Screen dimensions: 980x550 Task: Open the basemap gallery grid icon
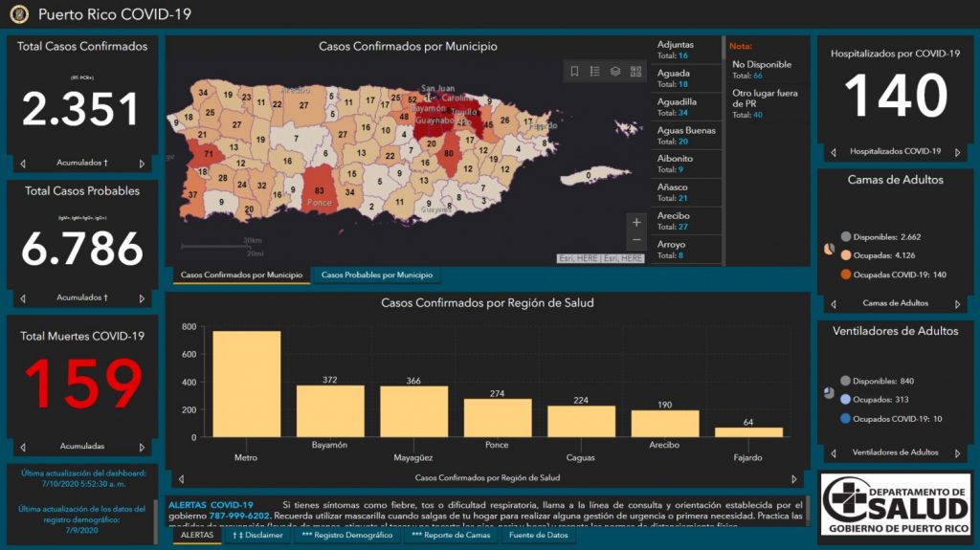[x=635, y=72]
